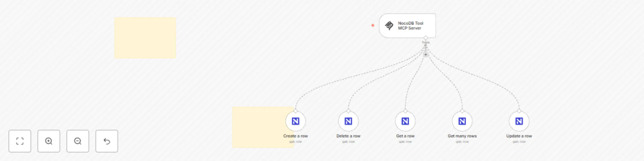Zoom in on the workflow canvas
The image size is (644, 161).
coord(49,141)
